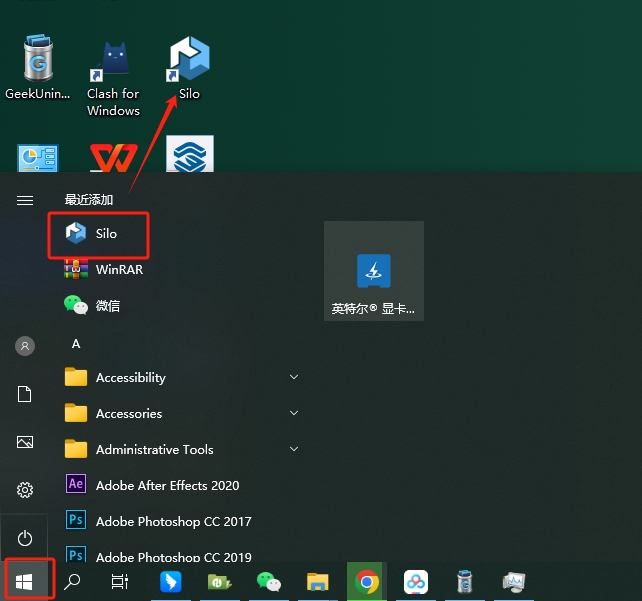This screenshot has height=601, width=642.
Task: Open GeekUninstaller desktop icon
Action: pyautogui.click(x=38, y=67)
